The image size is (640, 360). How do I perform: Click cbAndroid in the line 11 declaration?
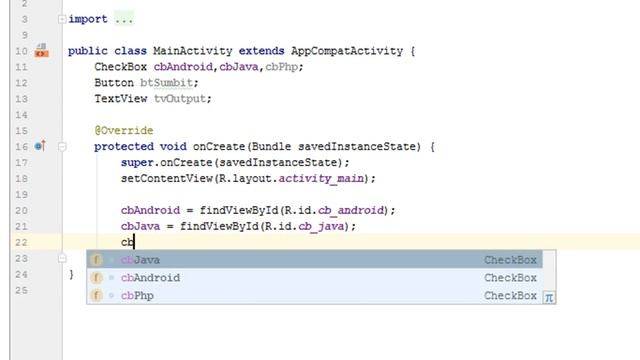183,67
